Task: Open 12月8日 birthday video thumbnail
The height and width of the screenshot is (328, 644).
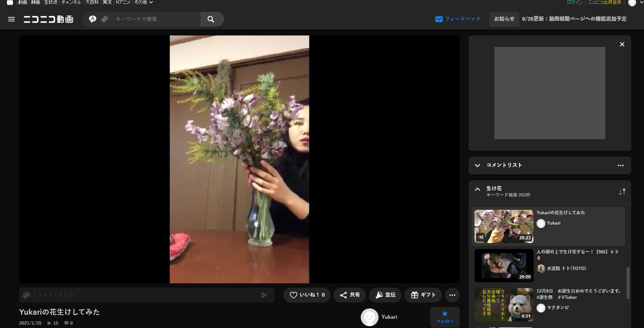Action: tap(504, 305)
